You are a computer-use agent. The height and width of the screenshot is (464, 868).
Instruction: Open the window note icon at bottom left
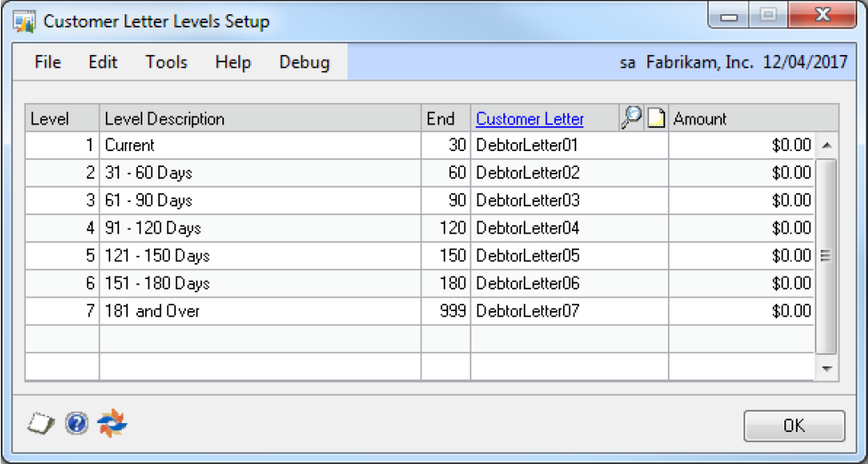pos(41,424)
